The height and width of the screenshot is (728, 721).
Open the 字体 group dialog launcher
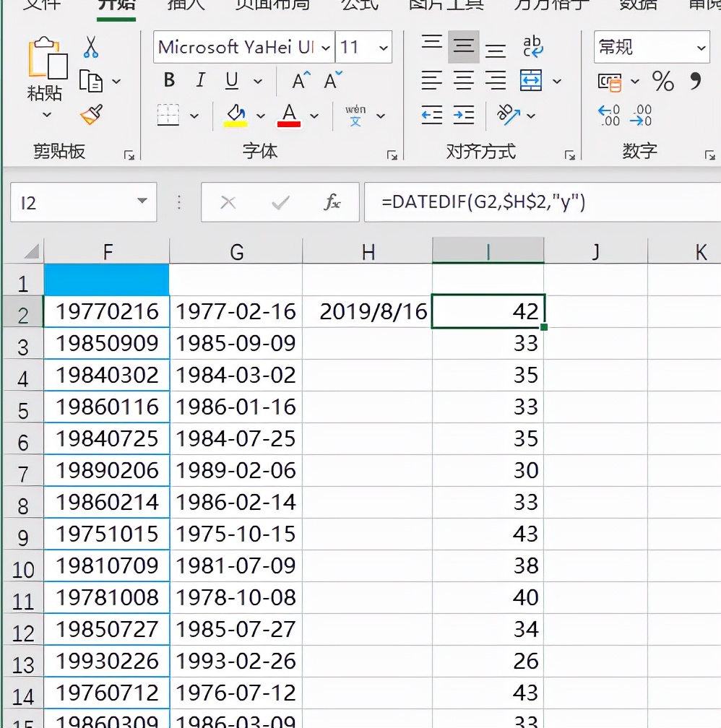(393, 155)
